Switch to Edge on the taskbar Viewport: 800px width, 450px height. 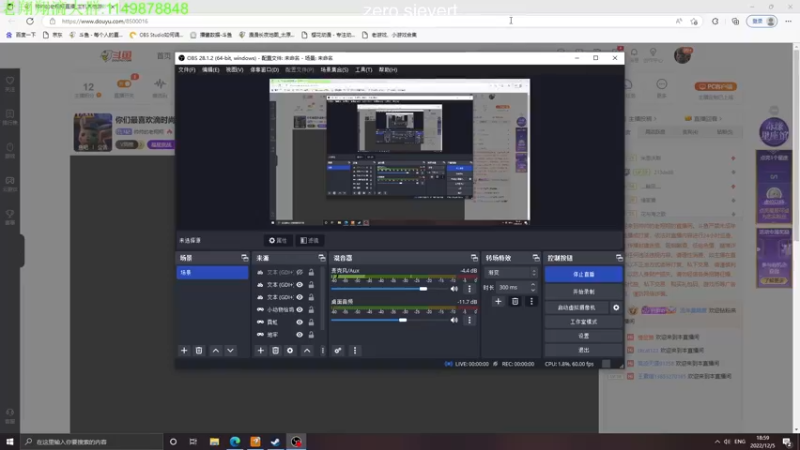(235, 442)
